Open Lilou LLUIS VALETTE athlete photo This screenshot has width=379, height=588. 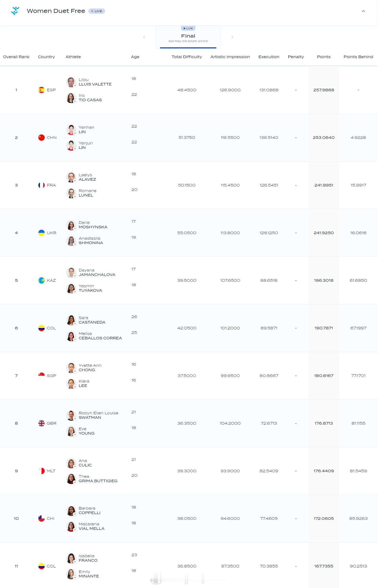pyautogui.click(x=71, y=82)
